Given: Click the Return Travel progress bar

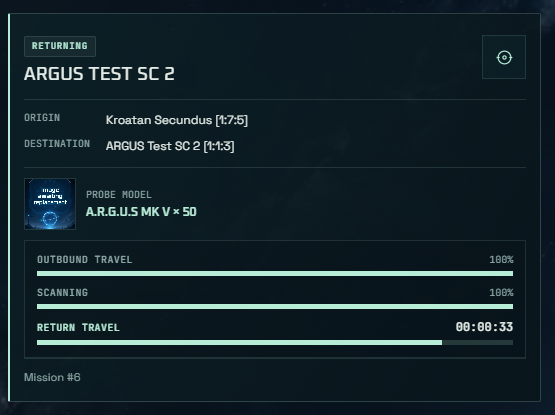Looking at the screenshot, I should 275,342.
